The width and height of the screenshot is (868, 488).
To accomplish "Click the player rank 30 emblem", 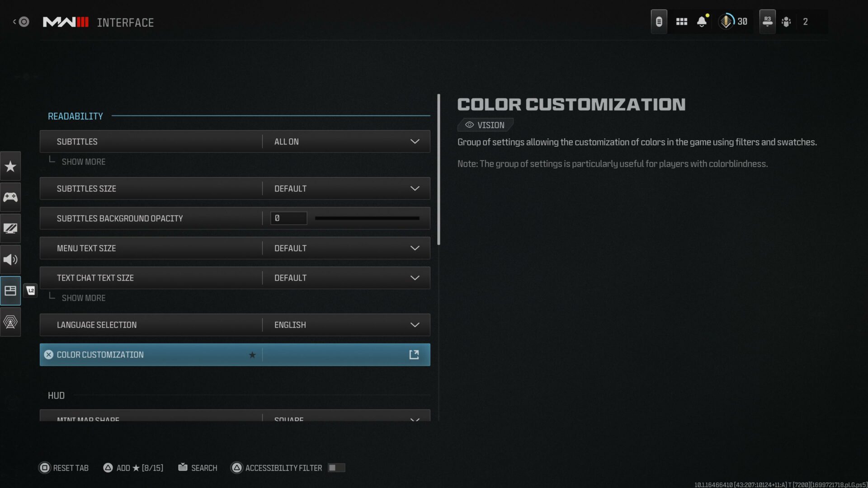I will 726,21.
